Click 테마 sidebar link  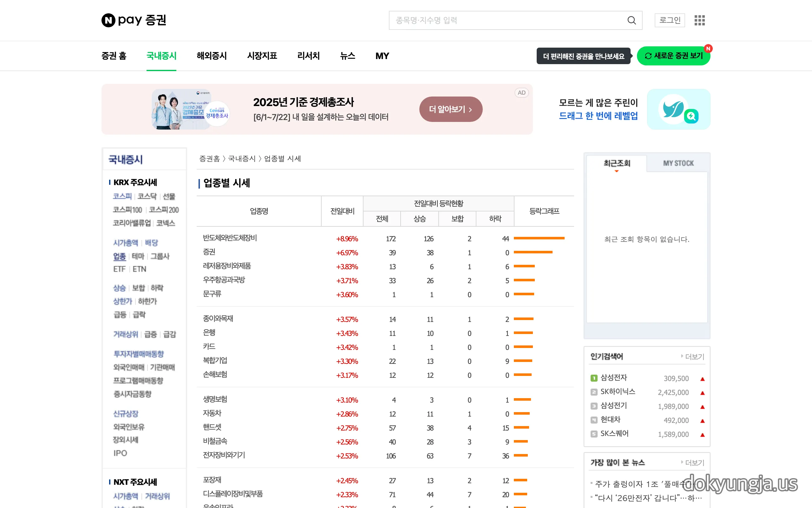tap(138, 256)
